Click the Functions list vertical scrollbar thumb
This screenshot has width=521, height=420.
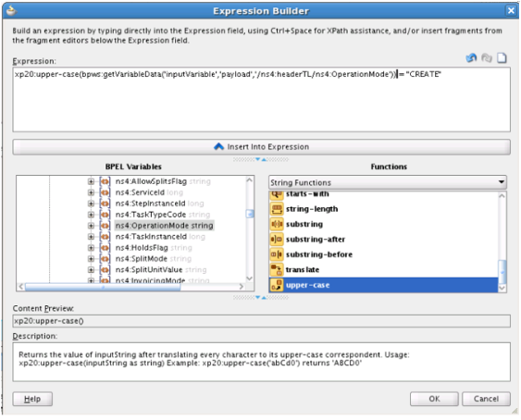pyautogui.click(x=502, y=272)
